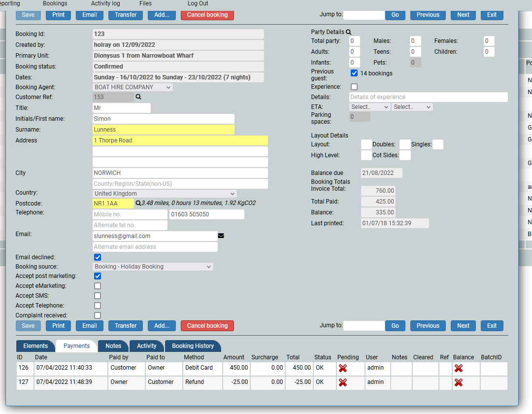Enable the Accept eMarketing checkbox
Screen dimensions: 532x414
98,286
